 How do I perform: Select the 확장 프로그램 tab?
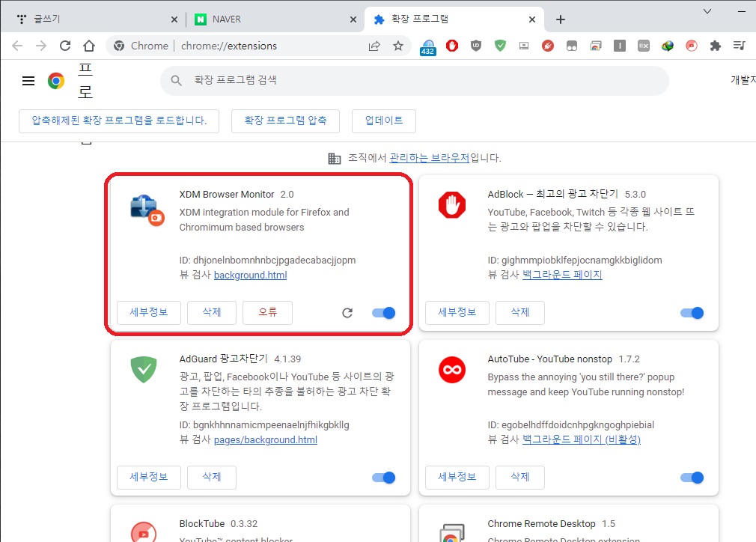tap(453, 19)
